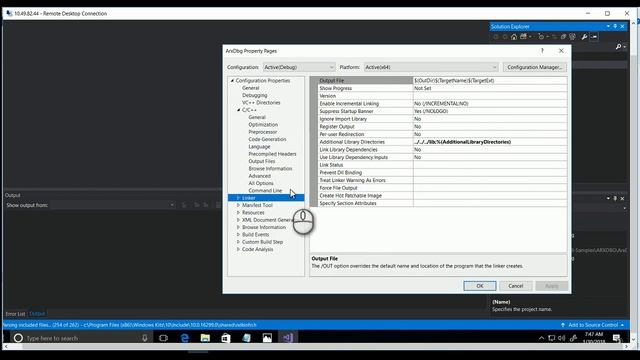
Task: Expand the Linker tree node
Action: click(238, 198)
